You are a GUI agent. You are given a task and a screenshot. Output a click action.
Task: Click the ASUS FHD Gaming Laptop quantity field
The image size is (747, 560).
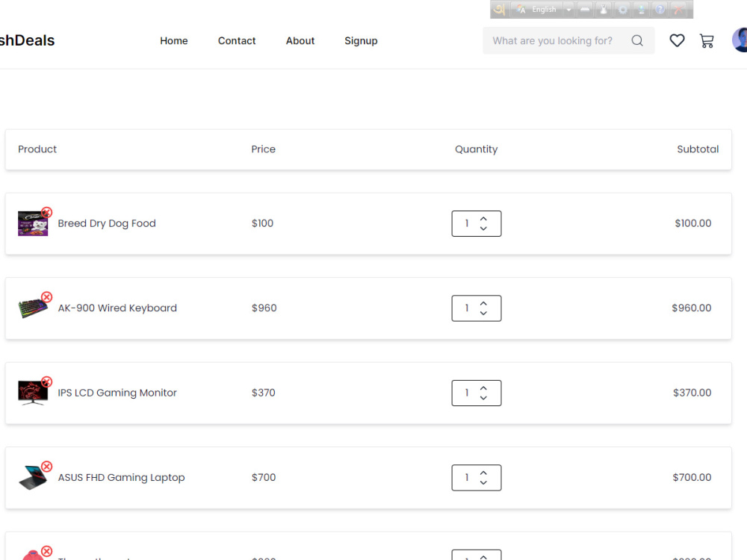477,478
